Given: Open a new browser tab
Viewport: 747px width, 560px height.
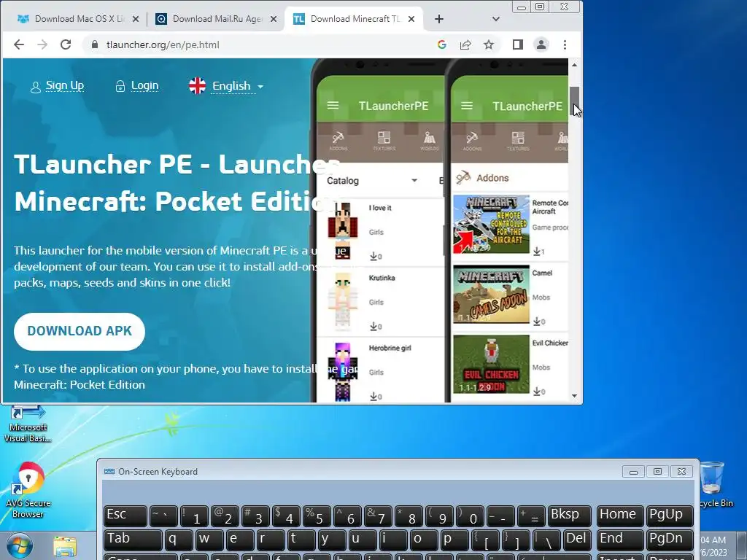Looking at the screenshot, I should point(439,19).
